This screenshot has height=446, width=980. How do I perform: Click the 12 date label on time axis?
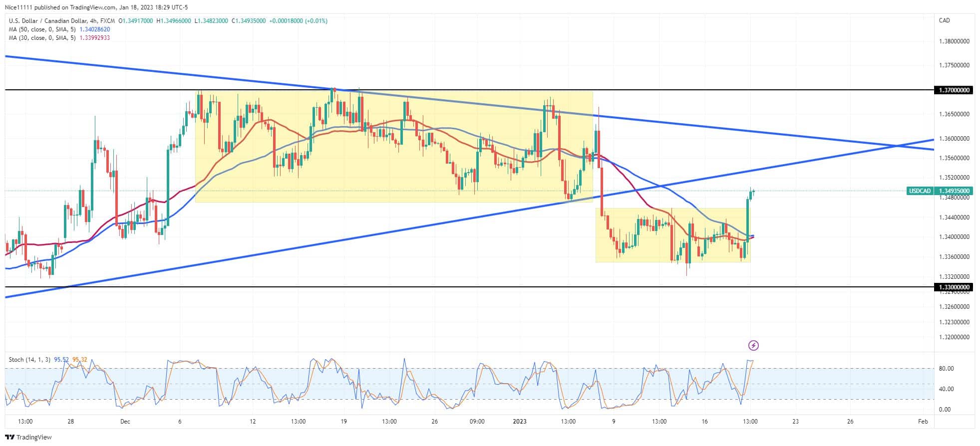(x=253, y=422)
